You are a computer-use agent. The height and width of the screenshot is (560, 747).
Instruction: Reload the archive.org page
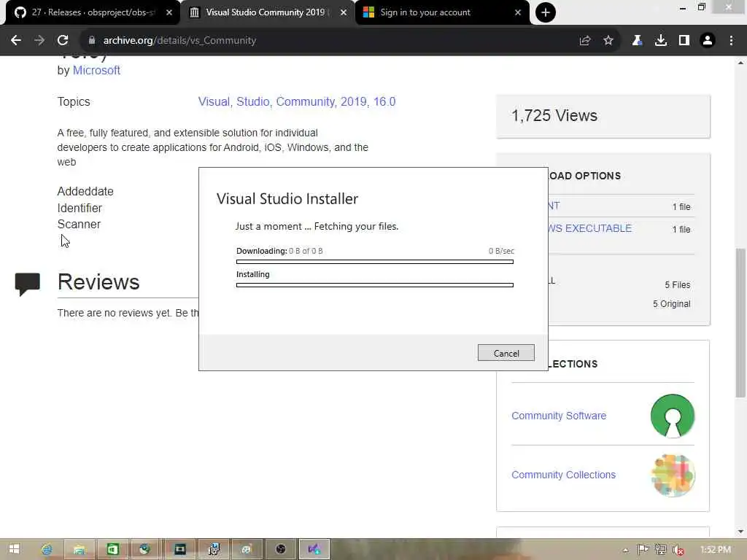tap(63, 41)
